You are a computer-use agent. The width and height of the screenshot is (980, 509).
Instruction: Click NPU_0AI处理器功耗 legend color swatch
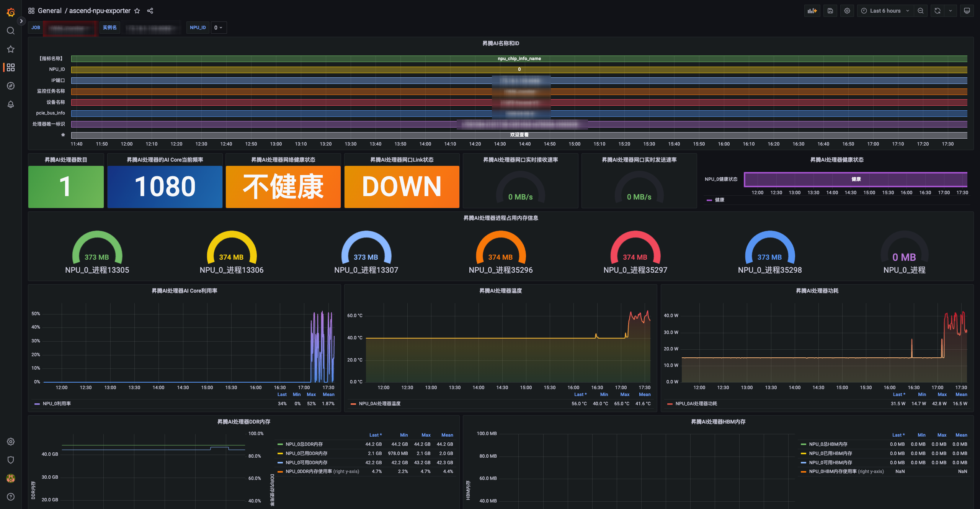pyautogui.click(x=670, y=404)
